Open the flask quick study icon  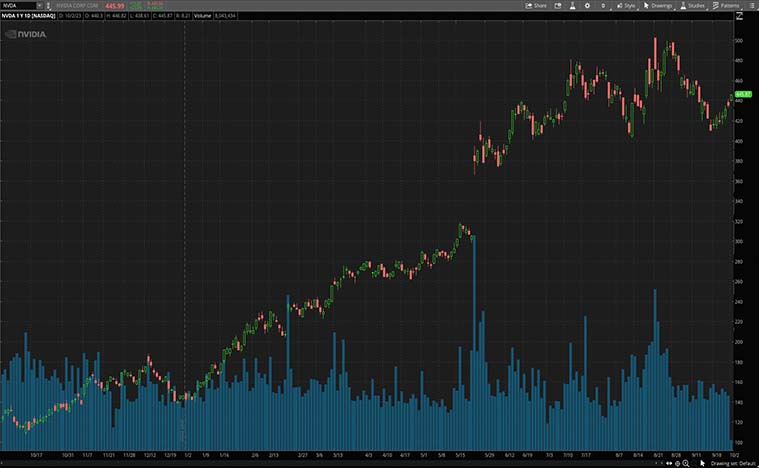(x=572, y=5)
